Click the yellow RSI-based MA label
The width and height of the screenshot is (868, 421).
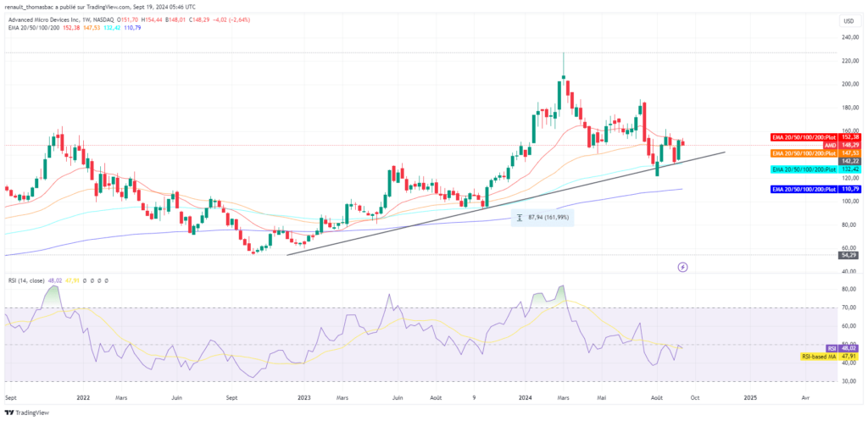pyautogui.click(x=819, y=357)
